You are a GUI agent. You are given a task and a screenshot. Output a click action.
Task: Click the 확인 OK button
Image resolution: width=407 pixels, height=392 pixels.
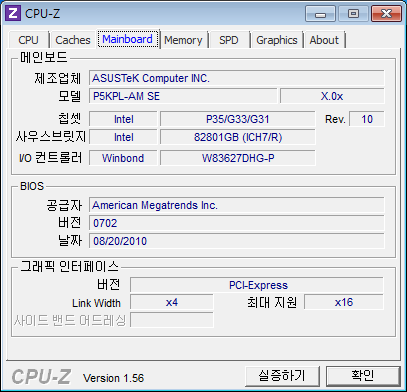(363, 376)
